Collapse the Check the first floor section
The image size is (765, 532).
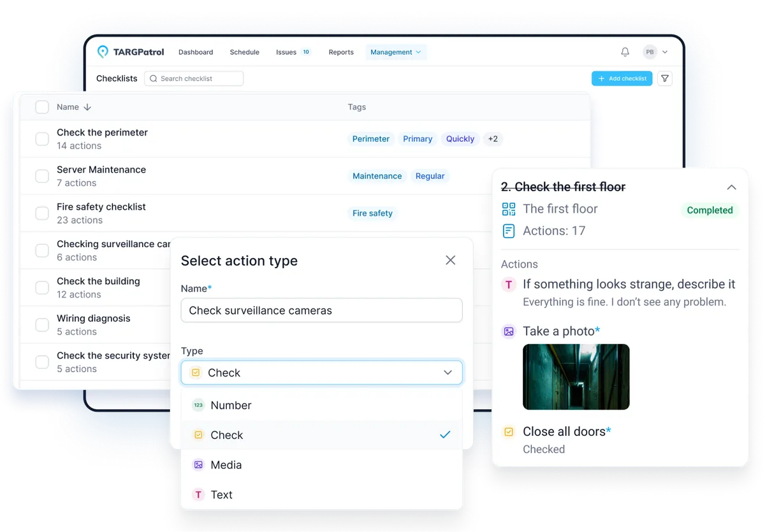731,187
